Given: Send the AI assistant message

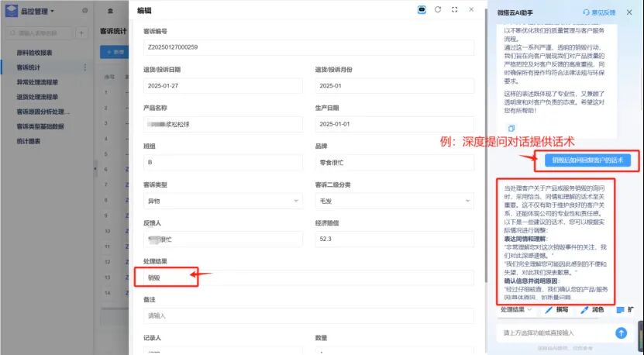Looking at the screenshot, I should [621, 333].
